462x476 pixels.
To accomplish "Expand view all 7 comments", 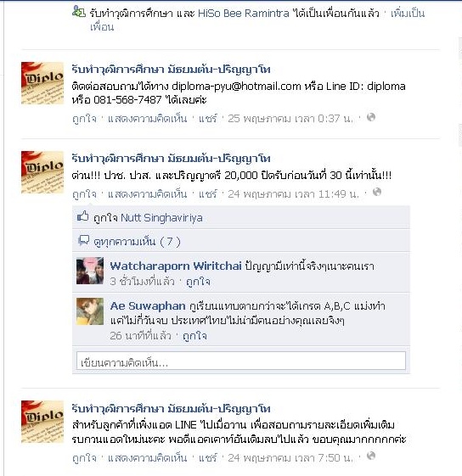I will click(137, 242).
